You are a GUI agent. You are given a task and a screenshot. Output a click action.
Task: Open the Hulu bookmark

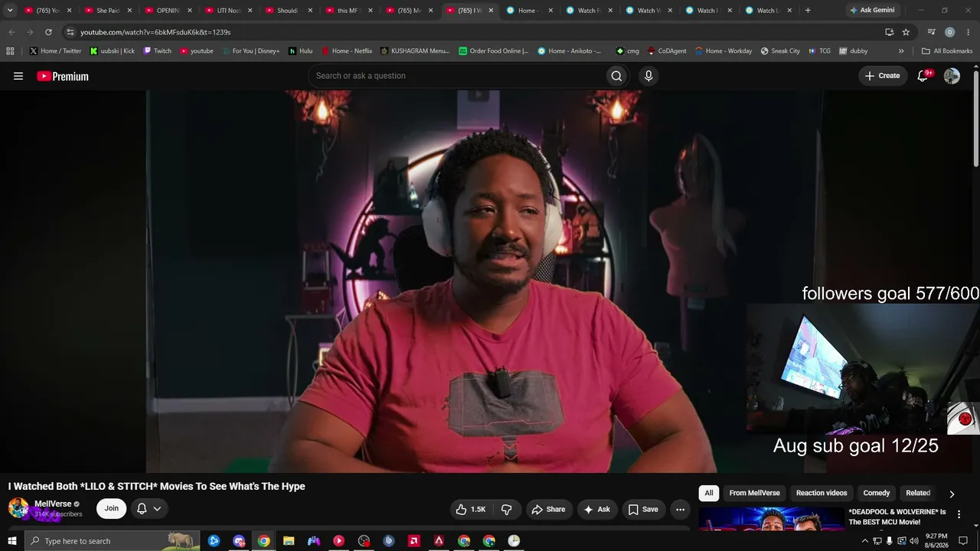coord(300,51)
